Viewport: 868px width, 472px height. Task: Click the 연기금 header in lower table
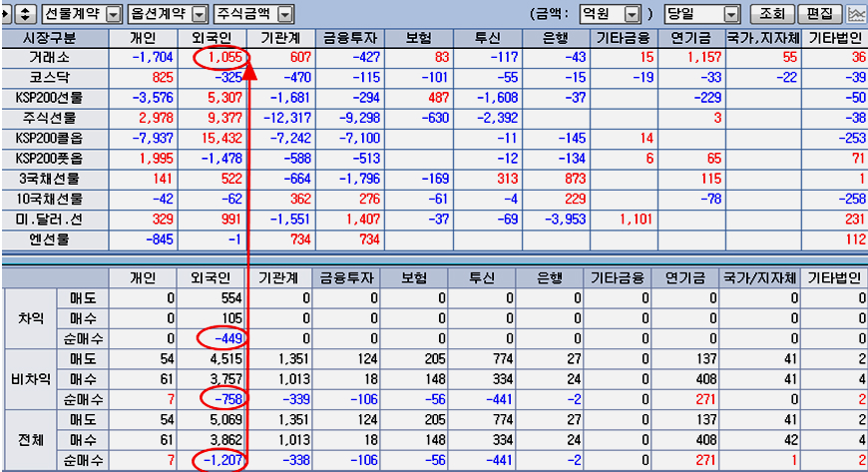[683, 277]
